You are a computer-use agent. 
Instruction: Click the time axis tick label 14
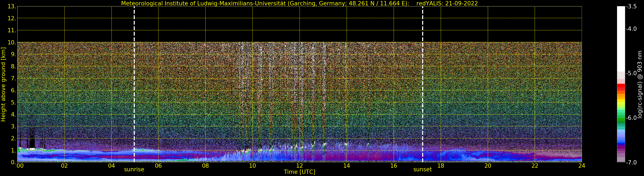(x=347, y=166)
